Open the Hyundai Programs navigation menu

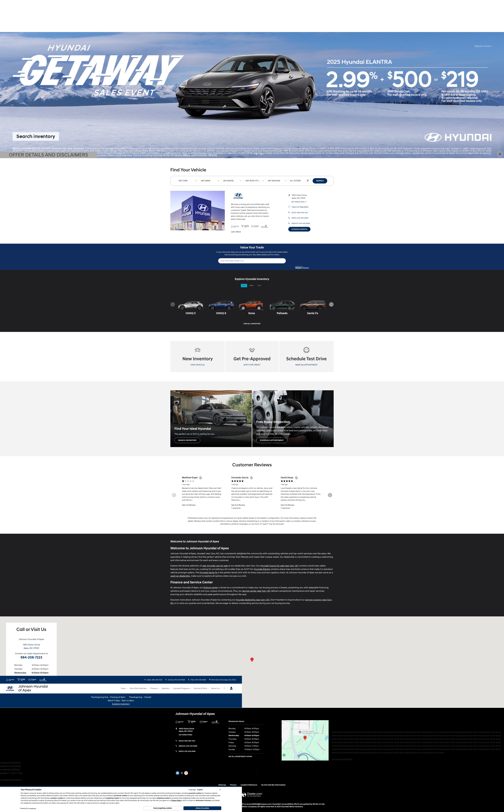[x=182, y=688]
